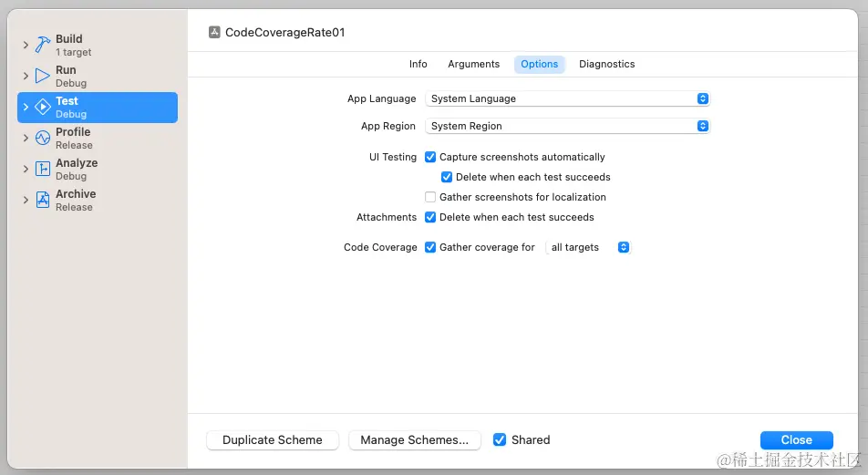Switch to the Diagnostics tab

[606, 64]
